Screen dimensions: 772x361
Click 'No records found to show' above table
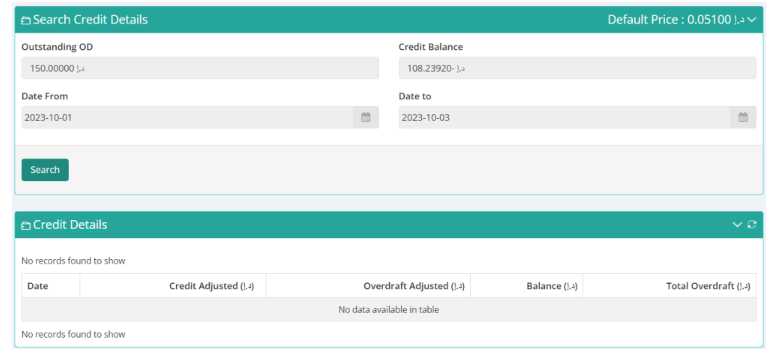coord(73,261)
